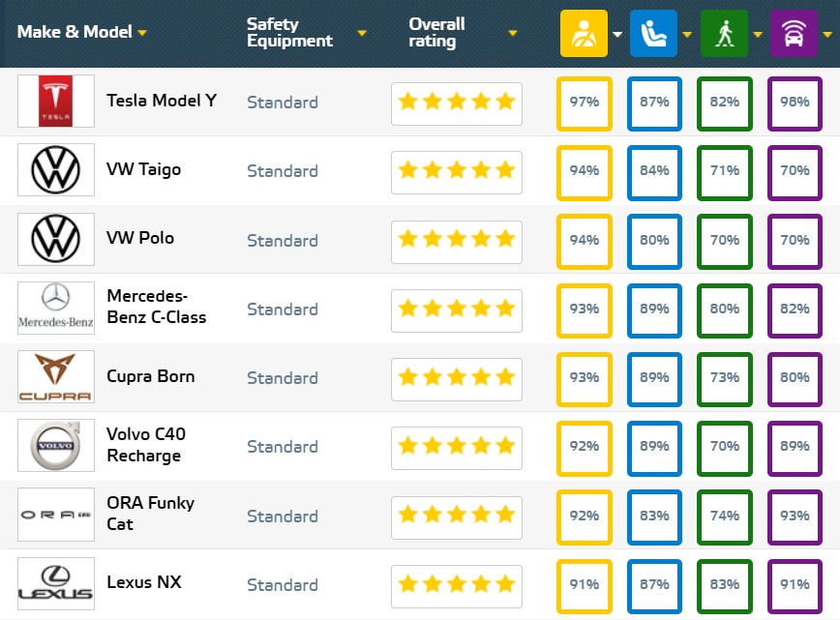The image size is (840, 620).
Task: Click Lexus NX's 83% green score box
Action: (724, 584)
